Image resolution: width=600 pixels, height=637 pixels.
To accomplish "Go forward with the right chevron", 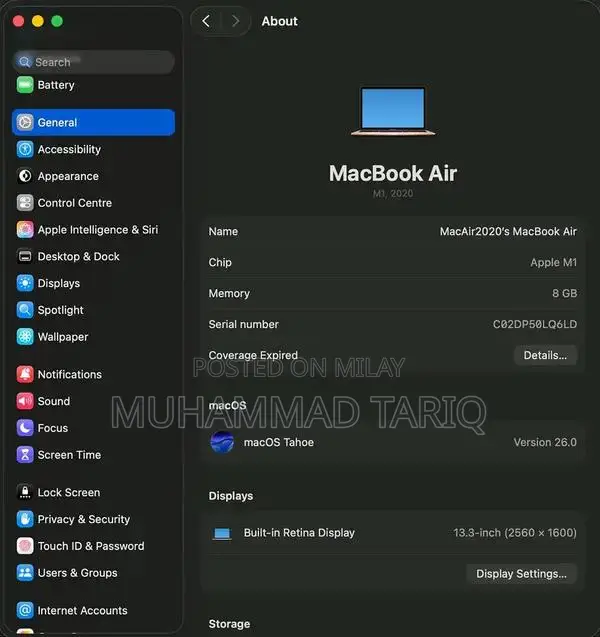I will coord(235,21).
